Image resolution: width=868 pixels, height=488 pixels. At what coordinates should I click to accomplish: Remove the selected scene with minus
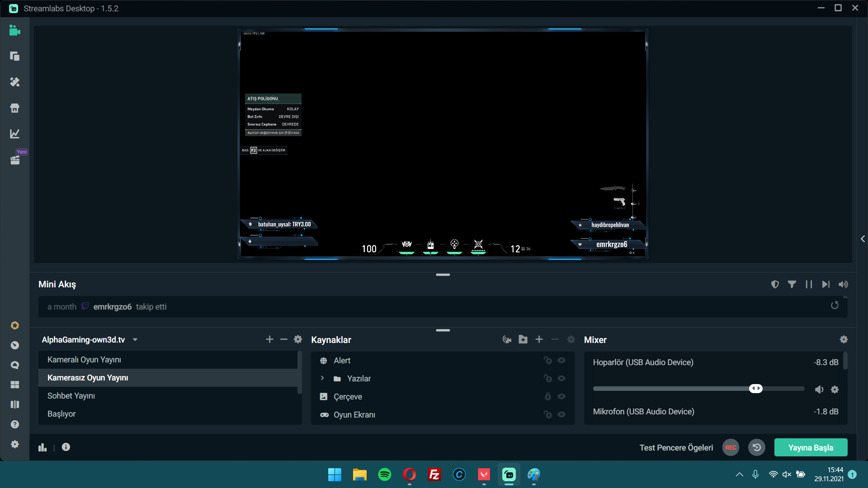284,339
